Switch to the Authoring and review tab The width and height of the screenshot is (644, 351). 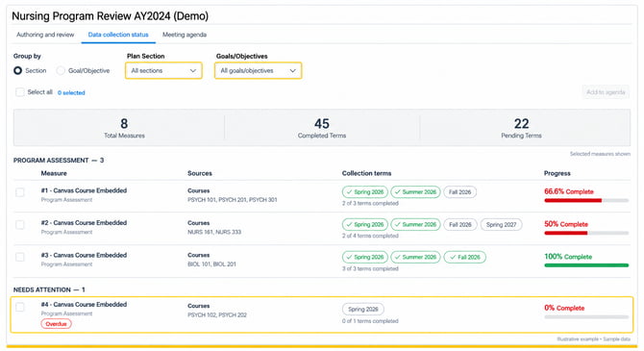click(45, 35)
